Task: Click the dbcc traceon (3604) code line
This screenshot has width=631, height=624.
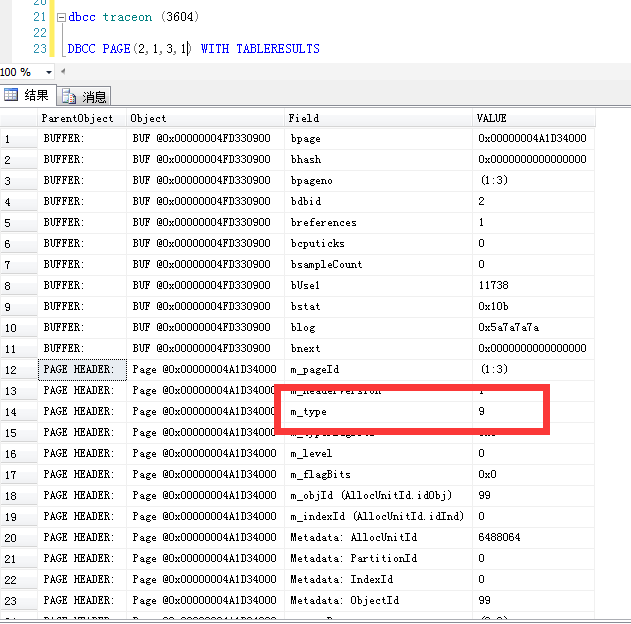Action: tap(133, 17)
